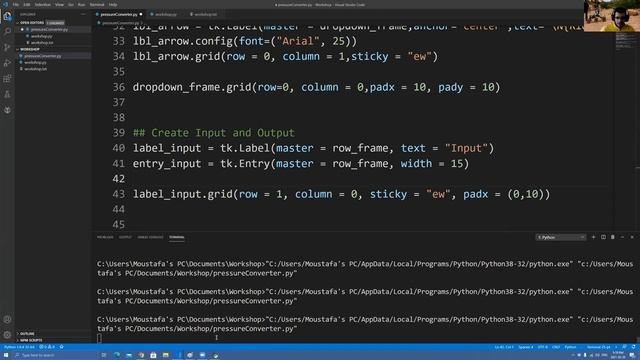The width and height of the screenshot is (640, 360).
Task: Click the feedback icon in status bar
Action: [624, 347]
